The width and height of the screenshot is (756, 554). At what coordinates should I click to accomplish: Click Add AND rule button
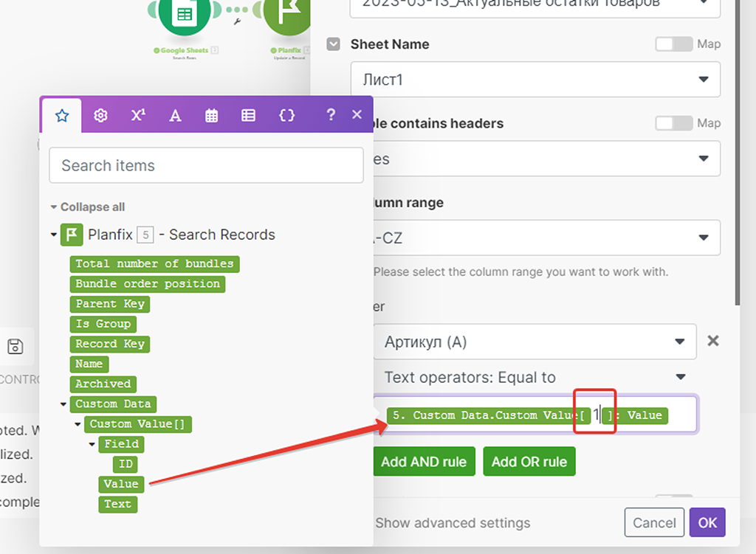coord(425,462)
